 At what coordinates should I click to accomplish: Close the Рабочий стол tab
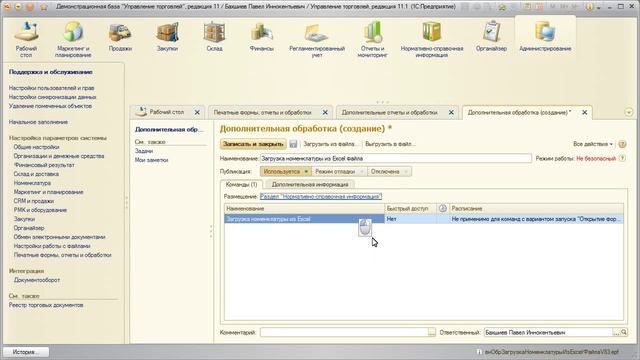coord(197,112)
